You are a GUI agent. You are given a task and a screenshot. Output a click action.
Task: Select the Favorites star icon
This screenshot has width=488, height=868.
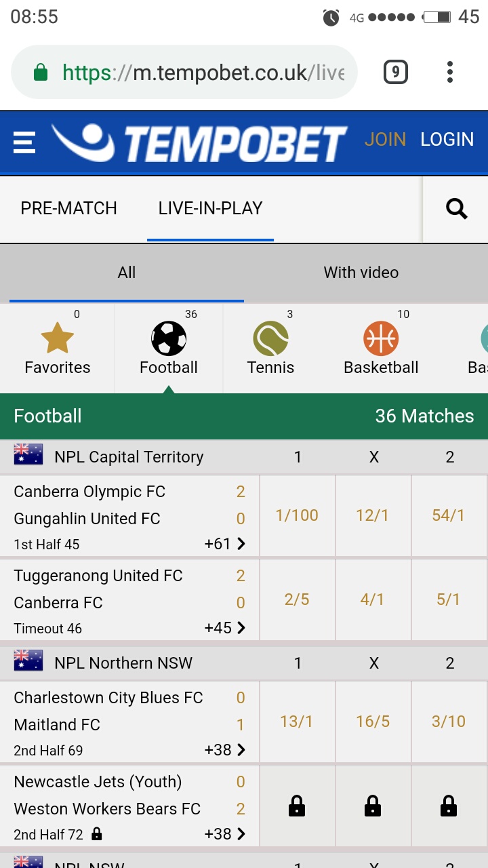click(x=58, y=338)
